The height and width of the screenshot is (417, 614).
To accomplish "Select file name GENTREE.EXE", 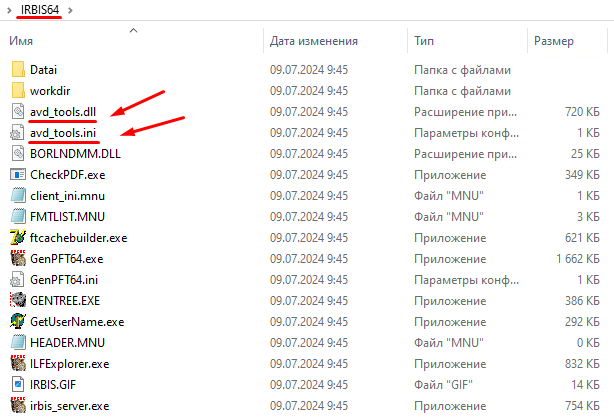I will [65, 301].
